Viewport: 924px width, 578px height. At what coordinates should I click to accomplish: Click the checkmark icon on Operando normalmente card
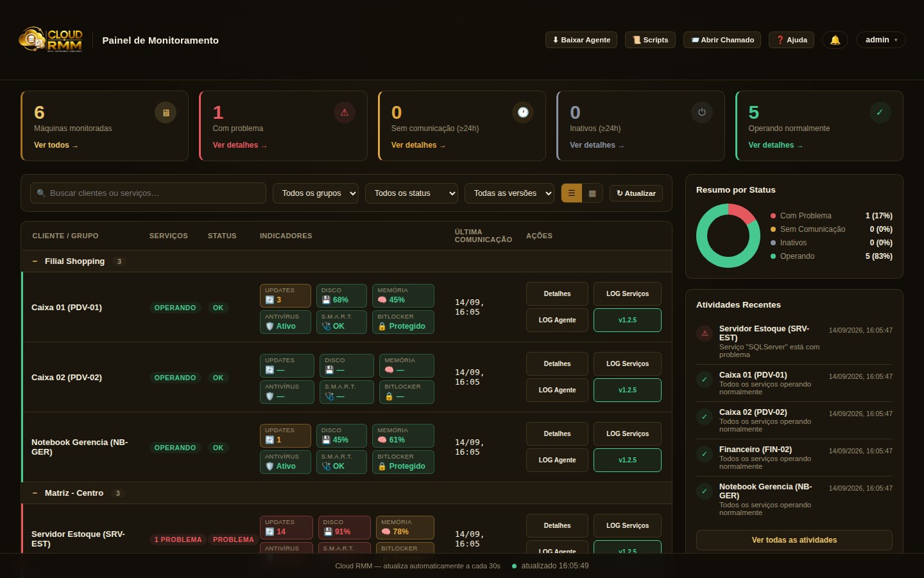(880, 112)
